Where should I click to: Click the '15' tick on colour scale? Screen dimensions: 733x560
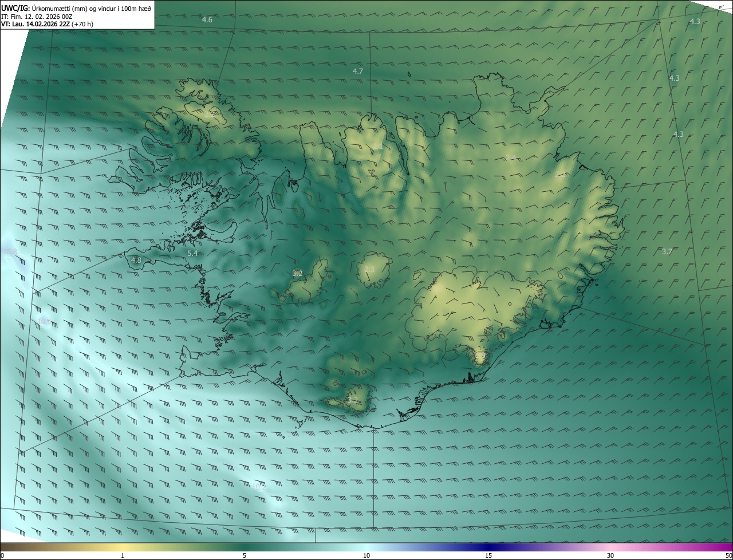(x=488, y=555)
